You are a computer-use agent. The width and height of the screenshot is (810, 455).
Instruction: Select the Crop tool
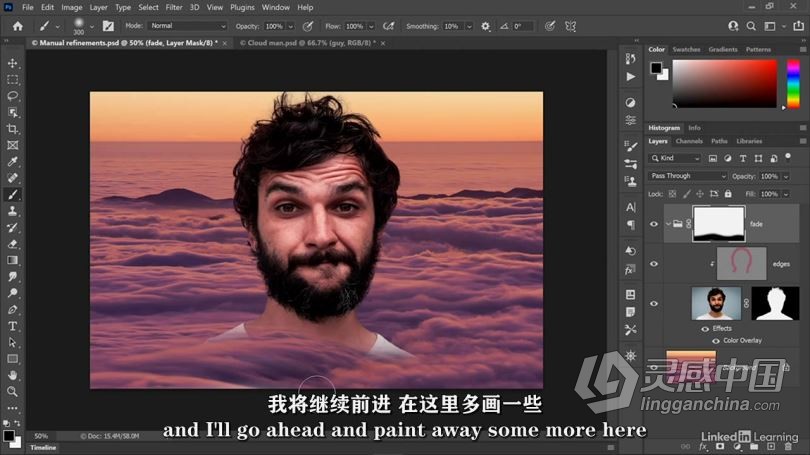tap(12, 129)
